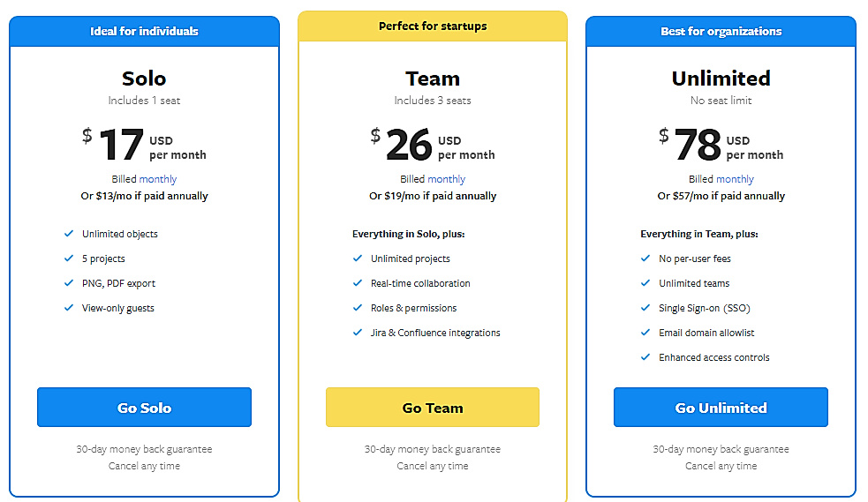This screenshot has width=868, height=502.
Task: Click the checkmark beside View-only guests
Action: click(69, 308)
